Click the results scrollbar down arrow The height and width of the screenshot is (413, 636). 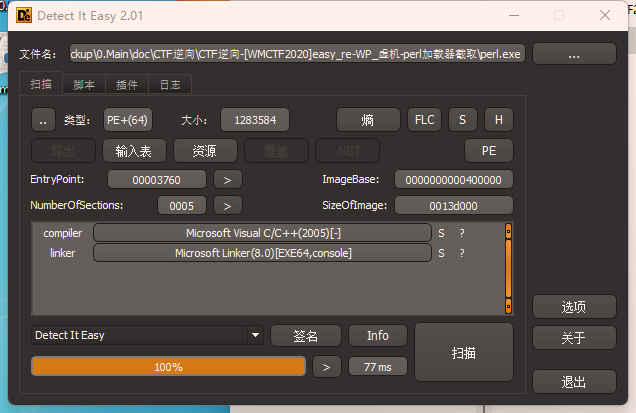click(508, 306)
